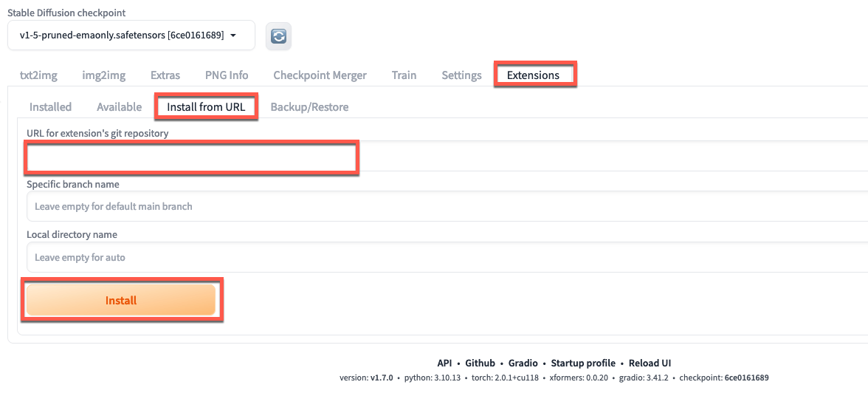Screen dimensions: 868x396
Task: Click the Reload UI link
Action: [x=650, y=363]
